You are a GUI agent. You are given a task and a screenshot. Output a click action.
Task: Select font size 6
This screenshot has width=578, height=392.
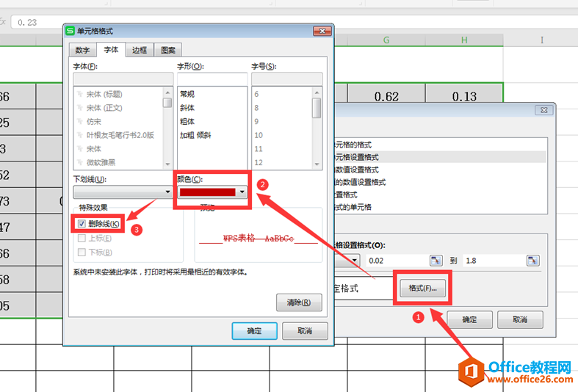coord(256,94)
